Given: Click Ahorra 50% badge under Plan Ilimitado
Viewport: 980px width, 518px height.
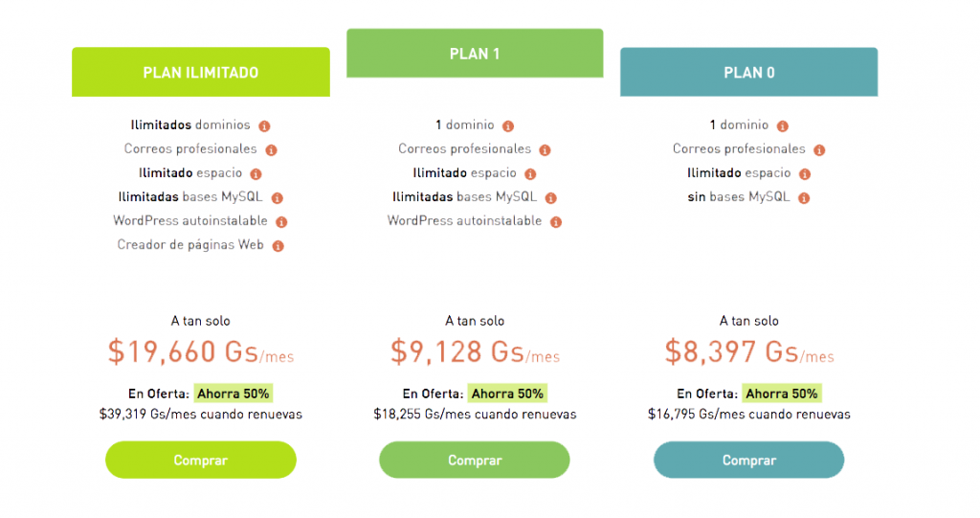Looking at the screenshot, I should [234, 394].
